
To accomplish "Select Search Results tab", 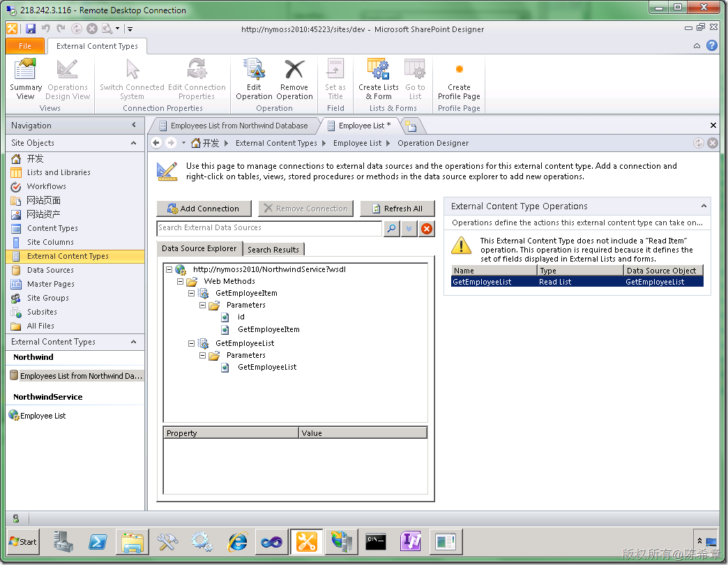I will [x=273, y=249].
